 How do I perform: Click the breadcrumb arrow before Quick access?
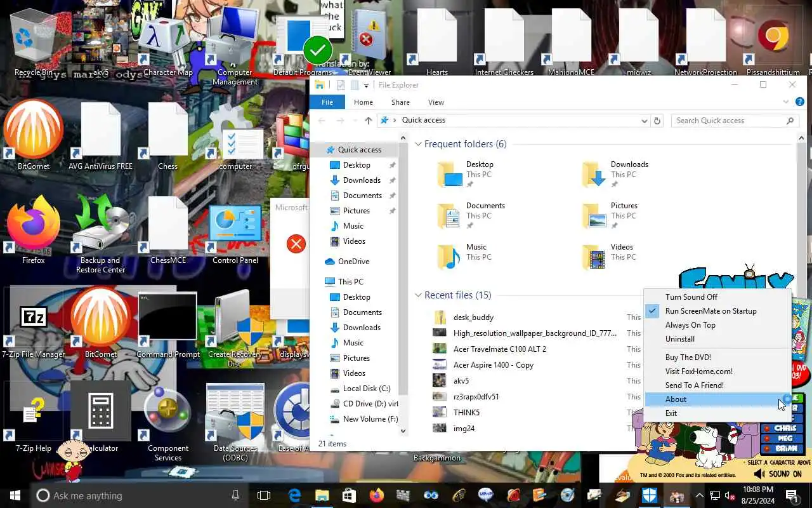[395, 120]
